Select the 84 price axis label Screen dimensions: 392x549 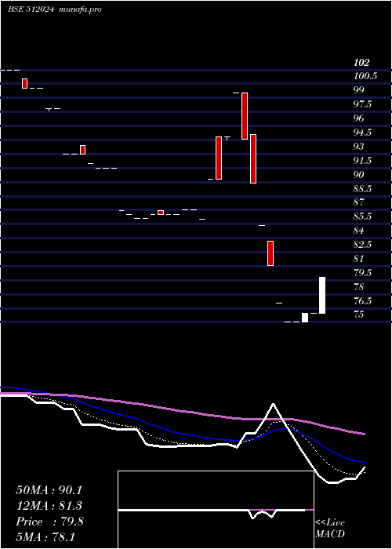pyautogui.click(x=359, y=231)
